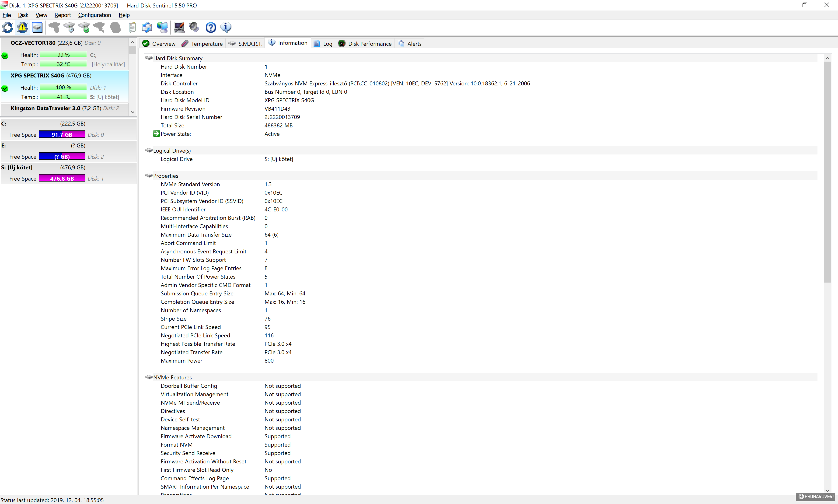
Task: Click the disk with clock test icon
Action: pos(69,28)
